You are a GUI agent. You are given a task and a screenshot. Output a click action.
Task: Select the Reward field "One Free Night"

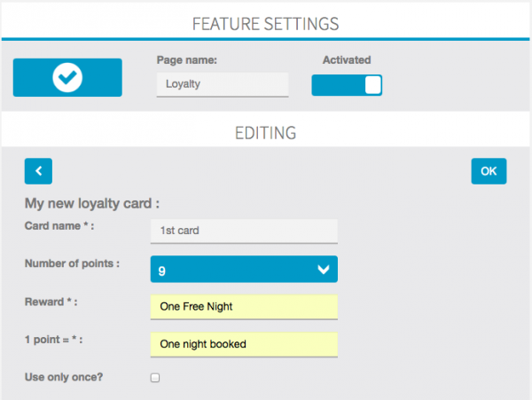coord(244,307)
